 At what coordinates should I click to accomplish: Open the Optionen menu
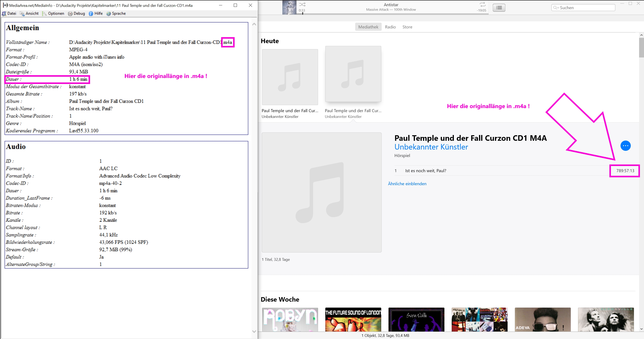tap(53, 13)
